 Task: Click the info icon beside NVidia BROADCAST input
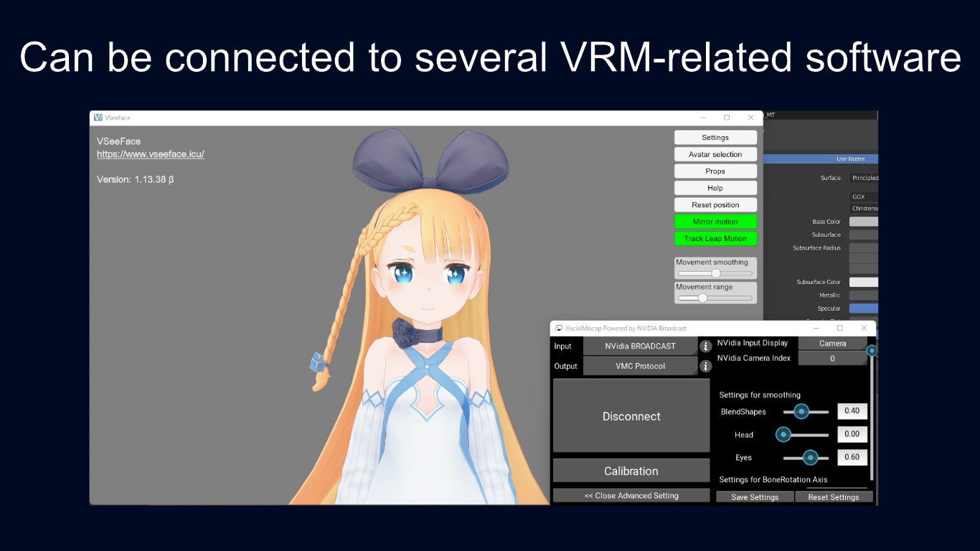705,346
